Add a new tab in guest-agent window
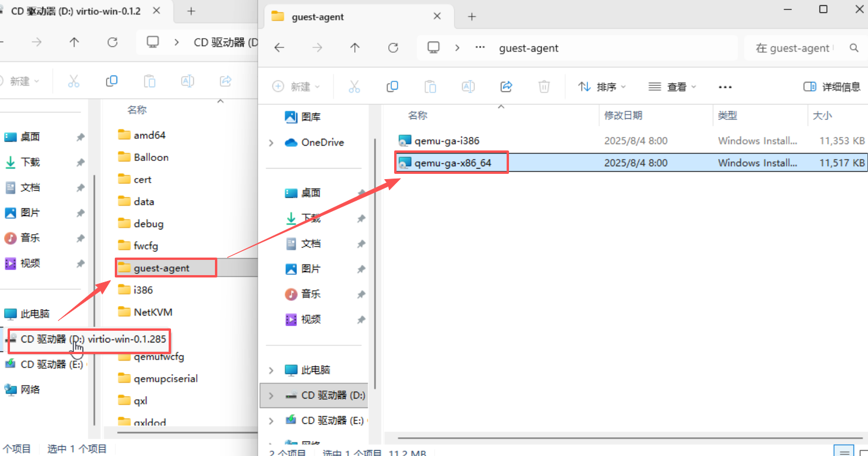 [x=472, y=17]
